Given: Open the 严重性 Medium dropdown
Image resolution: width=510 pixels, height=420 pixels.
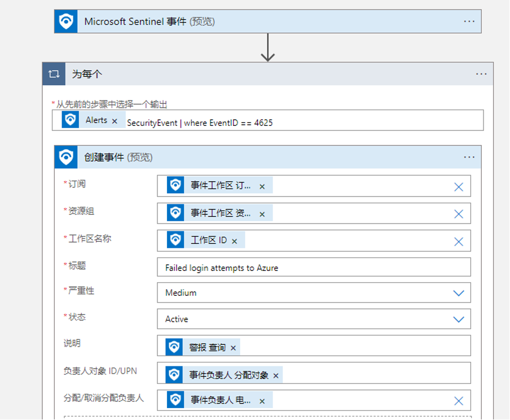Looking at the screenshot, I should pyautogui.click(x=314, y=292).
